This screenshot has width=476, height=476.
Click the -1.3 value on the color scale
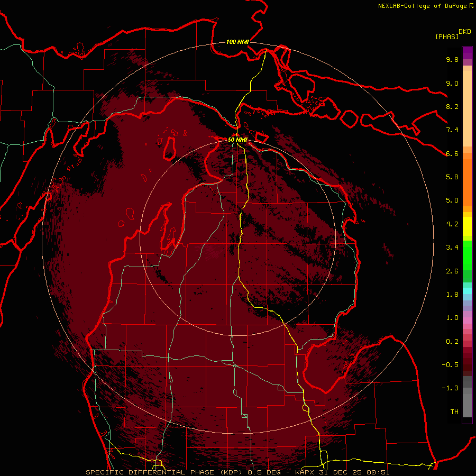tap(450, 388)
